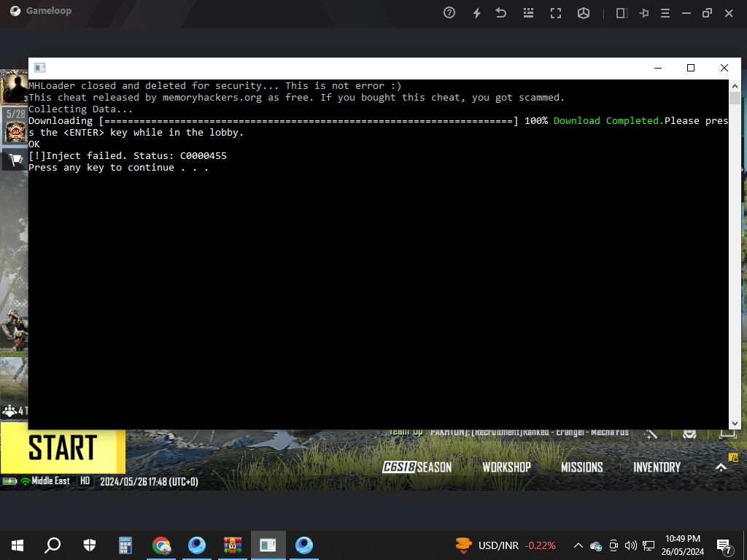Click the volume speaker tray icon
The width and height of the screenshot is (747, 560).
[x=631, y=545]
